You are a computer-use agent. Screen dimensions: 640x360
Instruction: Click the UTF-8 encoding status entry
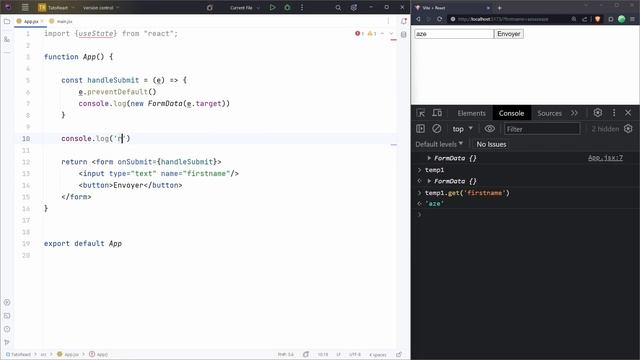point(355,354)
